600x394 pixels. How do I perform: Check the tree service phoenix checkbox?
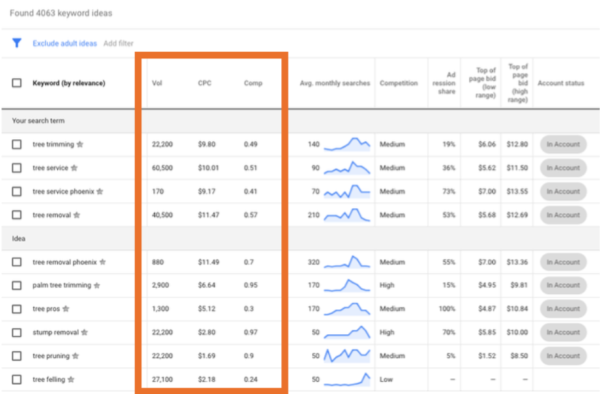16,191
